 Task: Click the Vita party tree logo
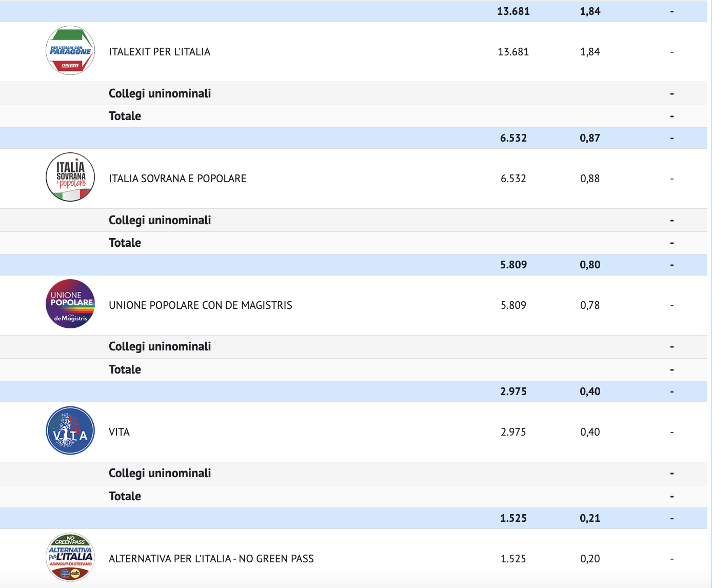[x=70, y=431]
